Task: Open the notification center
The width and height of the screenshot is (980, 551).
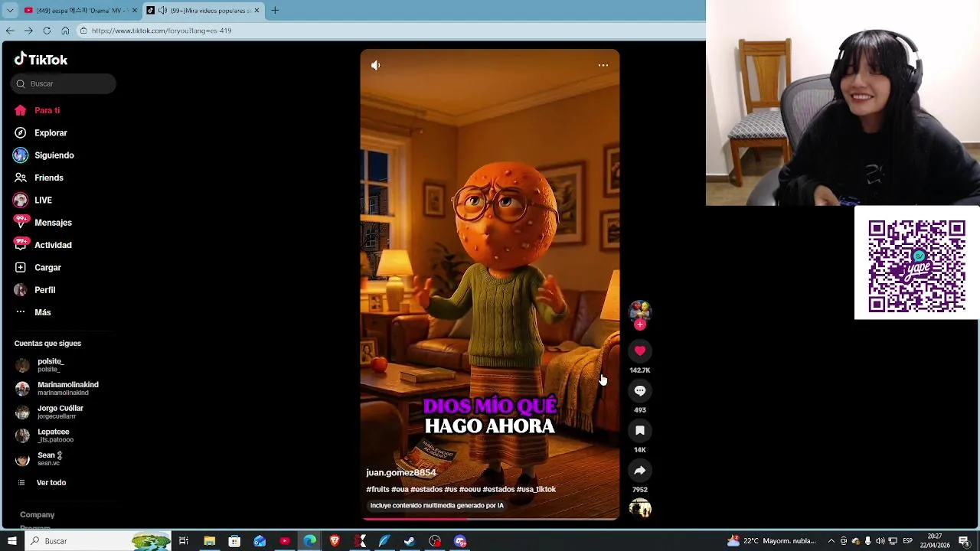Action: click(x=964, y=541)
